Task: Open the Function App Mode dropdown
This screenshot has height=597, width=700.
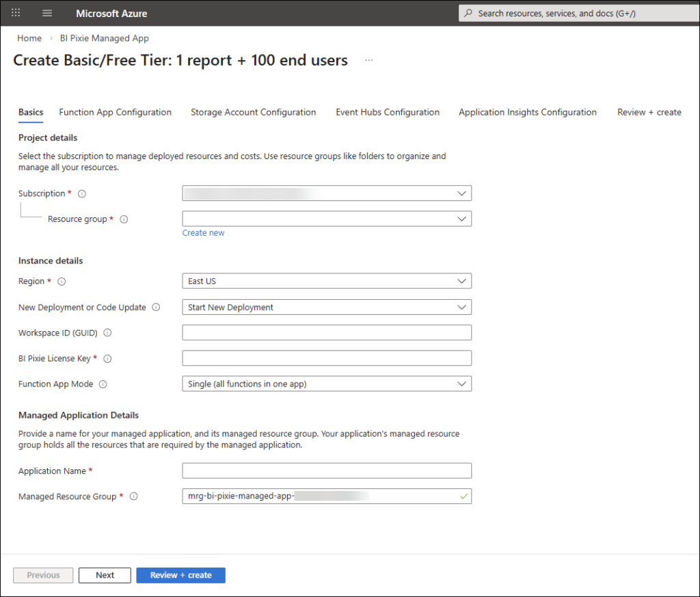Action: coord(327,384)
